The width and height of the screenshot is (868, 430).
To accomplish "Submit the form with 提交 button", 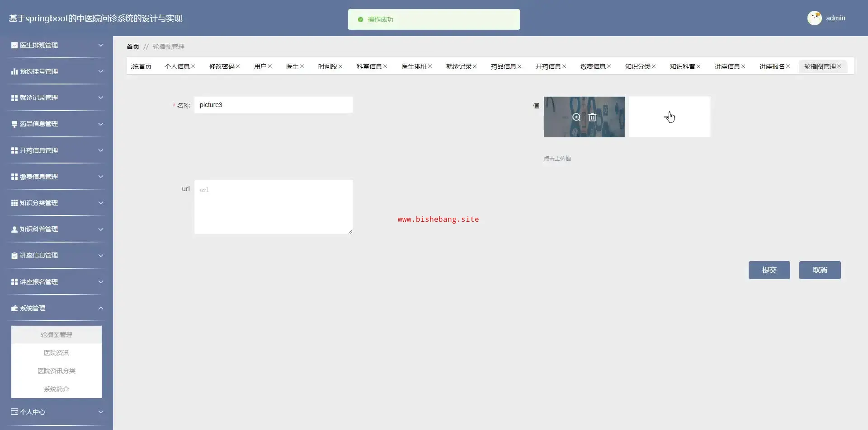I will [769, 270].
